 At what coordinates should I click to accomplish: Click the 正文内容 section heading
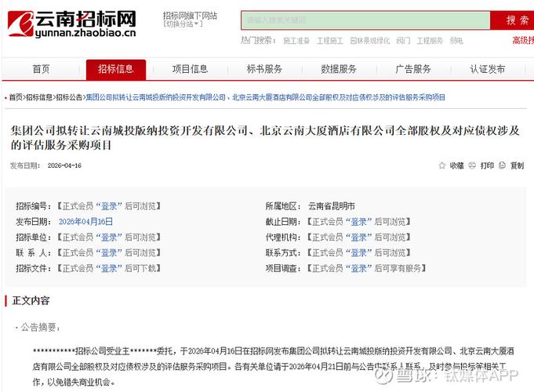pos(31,300)
